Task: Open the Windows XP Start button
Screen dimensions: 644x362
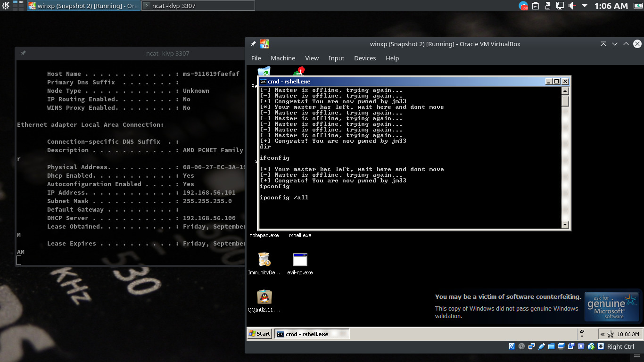Action: click(x=259, y=334)
